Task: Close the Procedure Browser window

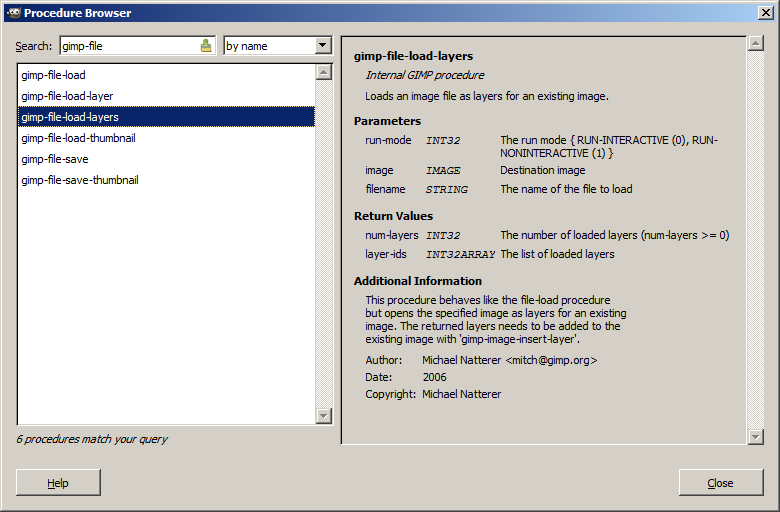Action: pos(766,13)
